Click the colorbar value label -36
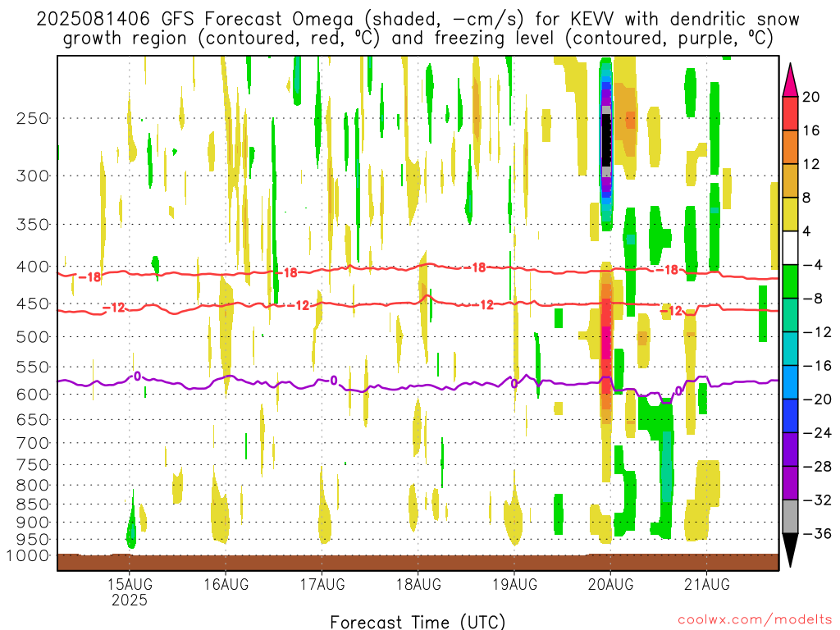This screenshot has width=840, height=630. pyautogui.click(x=817, y=533)
